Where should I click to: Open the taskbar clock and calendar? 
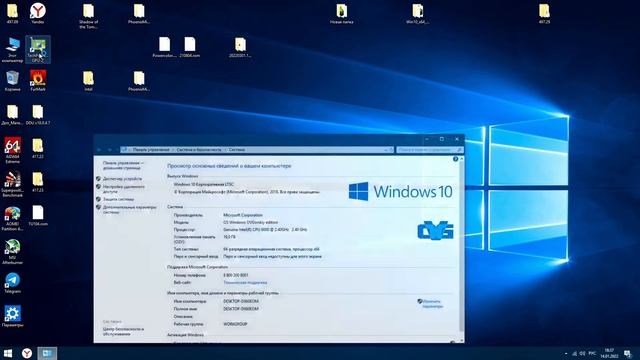point(609,353)
